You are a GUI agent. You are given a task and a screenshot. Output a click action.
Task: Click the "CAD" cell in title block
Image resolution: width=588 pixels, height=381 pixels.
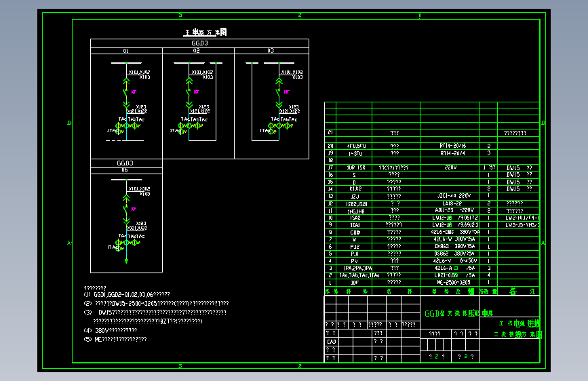click(332, 342)
